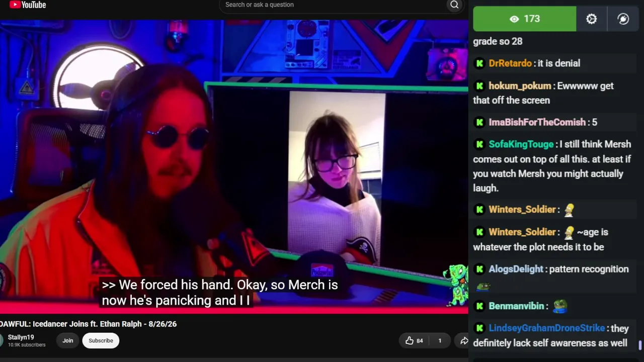Open the Stallyn19 channel name link
The image size is (644, 362).
21,337
